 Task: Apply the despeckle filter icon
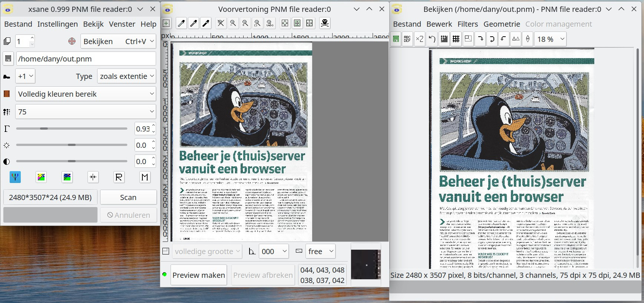pos(444,39)
